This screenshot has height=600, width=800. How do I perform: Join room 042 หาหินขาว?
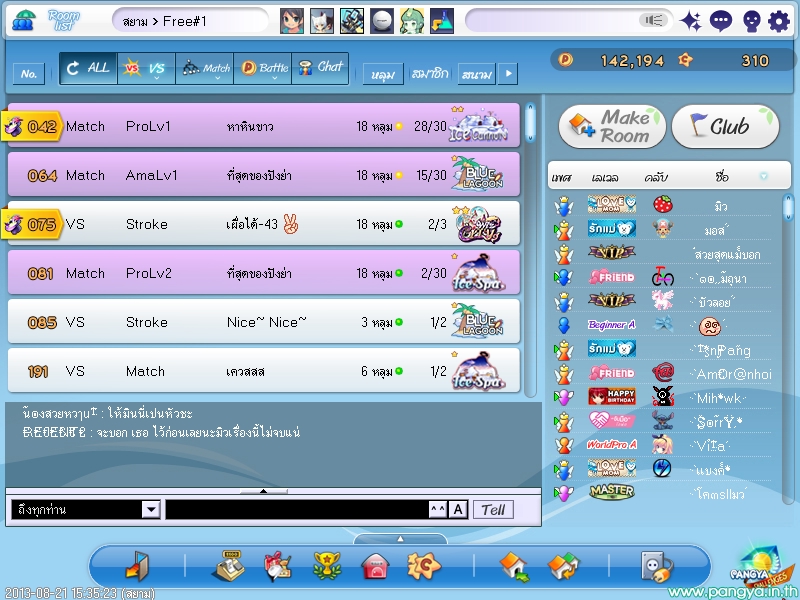point(264,126)
